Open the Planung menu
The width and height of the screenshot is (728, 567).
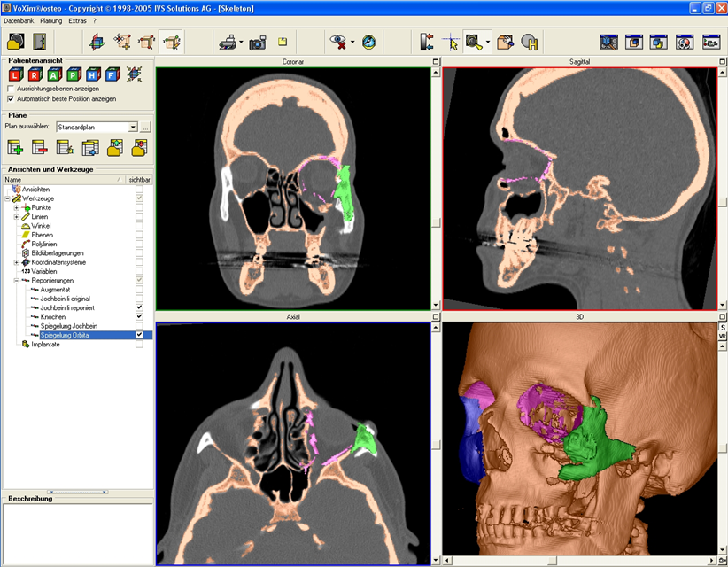52,19
